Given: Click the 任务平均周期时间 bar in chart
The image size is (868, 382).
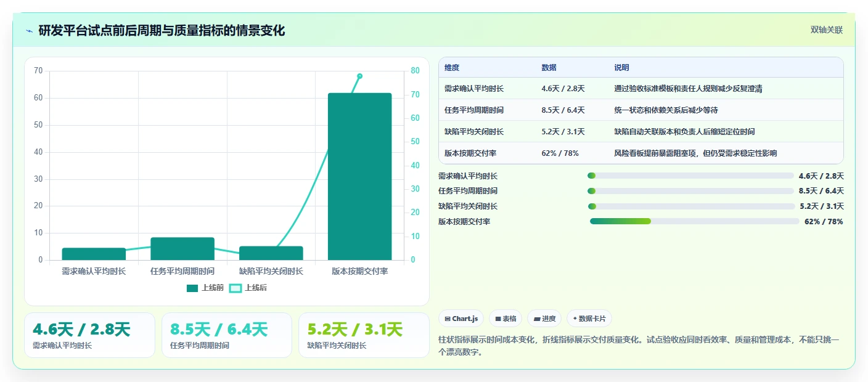Looking at the screenshot, I should point(182,249).
